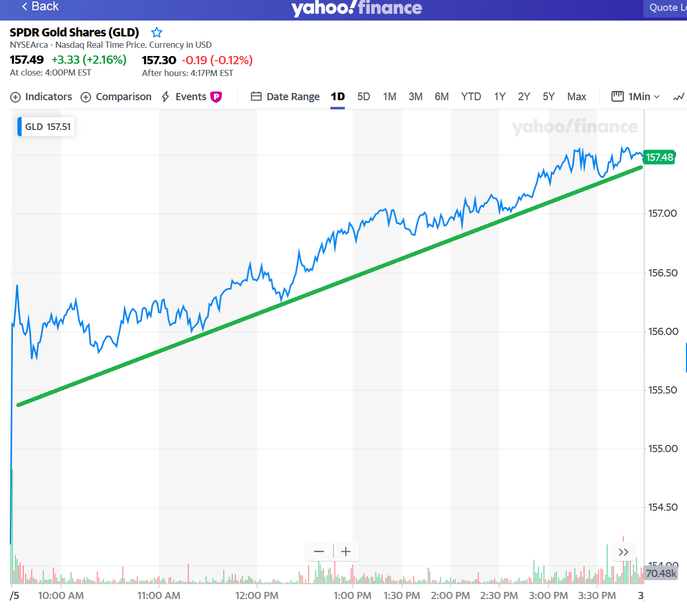Zoom out the chart with minus button
The height and width of the screenshot is (616, 687).
(x=319, y=552)
